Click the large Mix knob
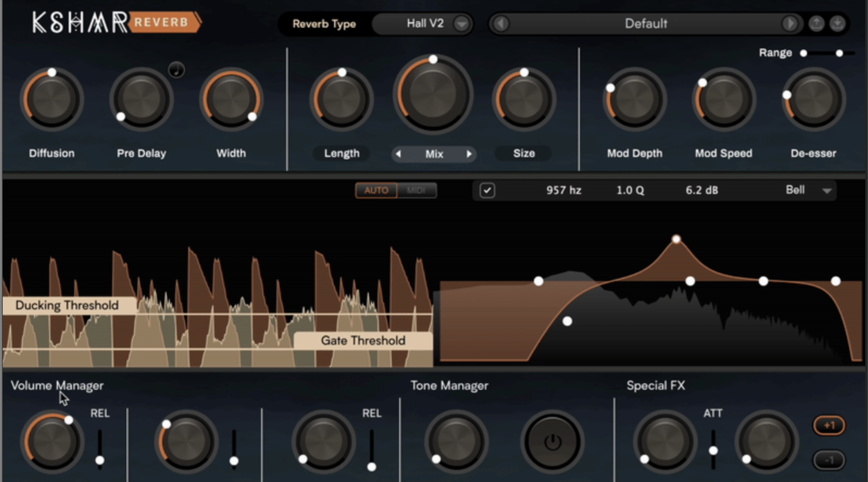This screenshot has height=482, width=868. pyautogui.click(x=433, y=95)
